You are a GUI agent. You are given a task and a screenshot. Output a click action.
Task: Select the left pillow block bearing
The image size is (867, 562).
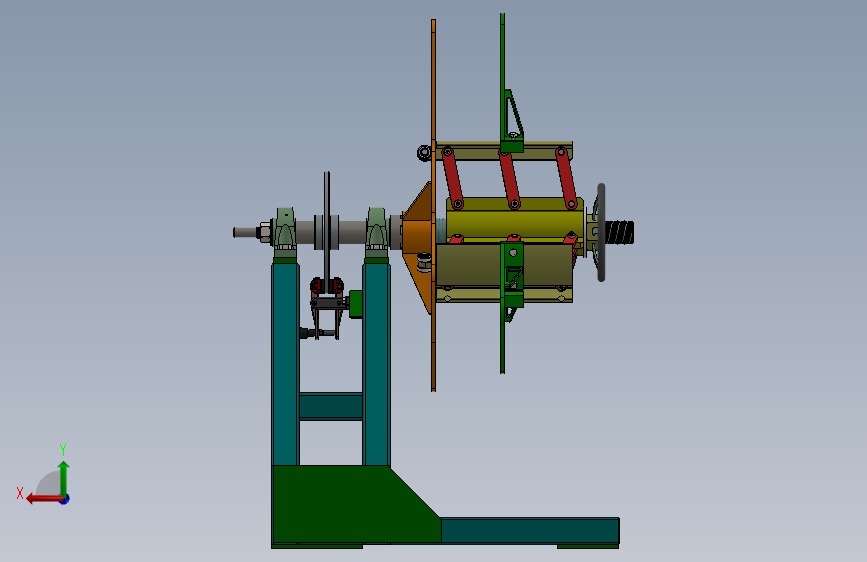point(285,230)
